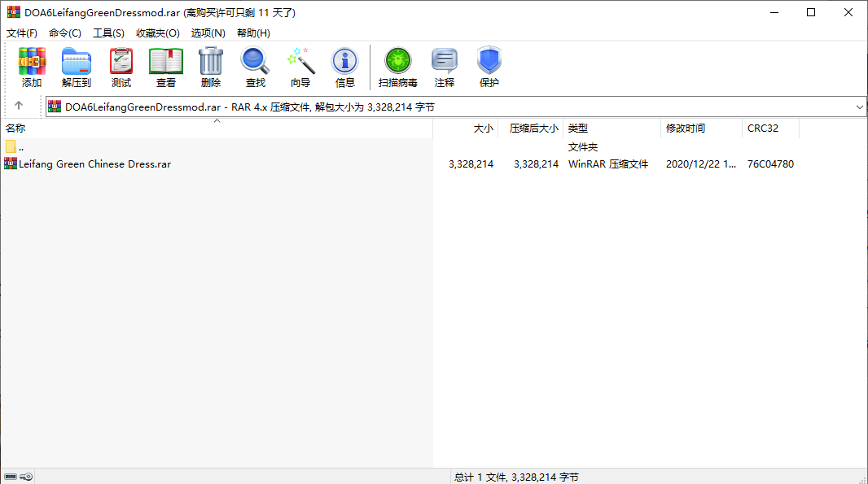
Task: Open the 查看 (View) book icon
Action: [x=165, y=67]
